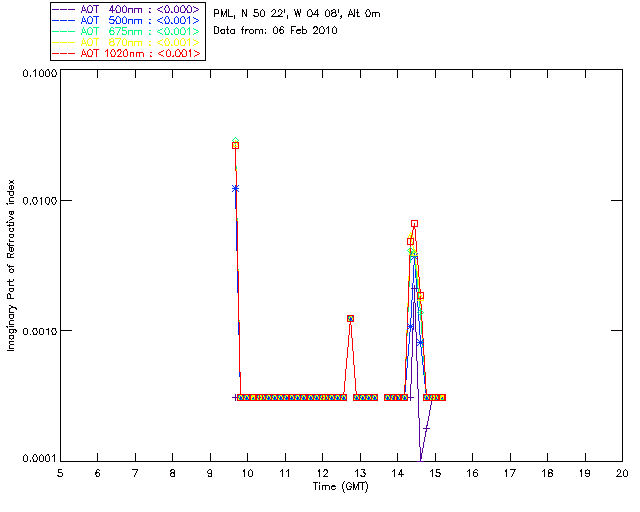Click x-axis tick label 10

point(247,473)
